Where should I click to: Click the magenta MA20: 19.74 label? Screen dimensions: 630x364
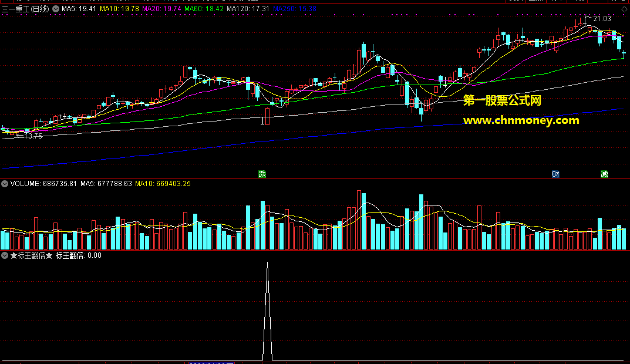click(x=162, y=8)
